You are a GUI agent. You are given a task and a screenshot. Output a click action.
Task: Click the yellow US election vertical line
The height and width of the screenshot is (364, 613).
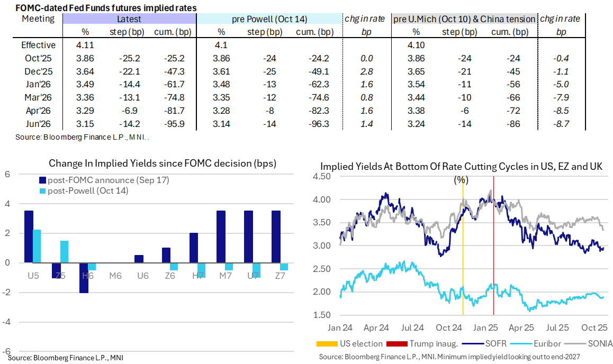point(463,254)
